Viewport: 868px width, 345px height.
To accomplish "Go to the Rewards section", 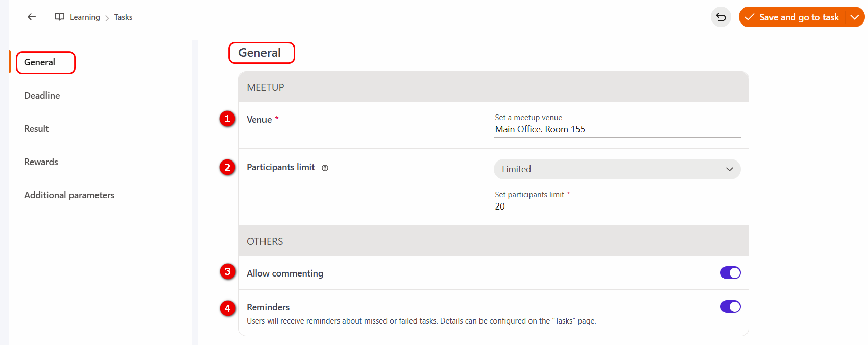I will pos(41,162).
